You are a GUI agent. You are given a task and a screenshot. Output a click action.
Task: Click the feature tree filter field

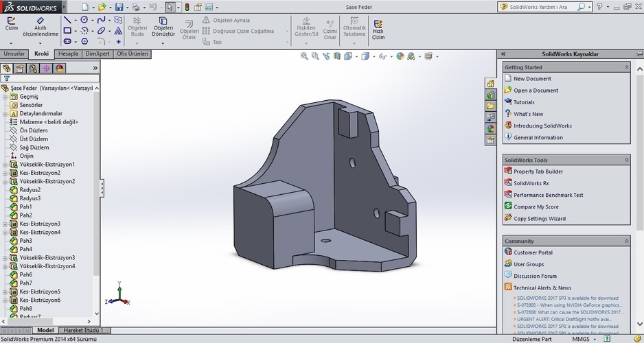point(50,78)
